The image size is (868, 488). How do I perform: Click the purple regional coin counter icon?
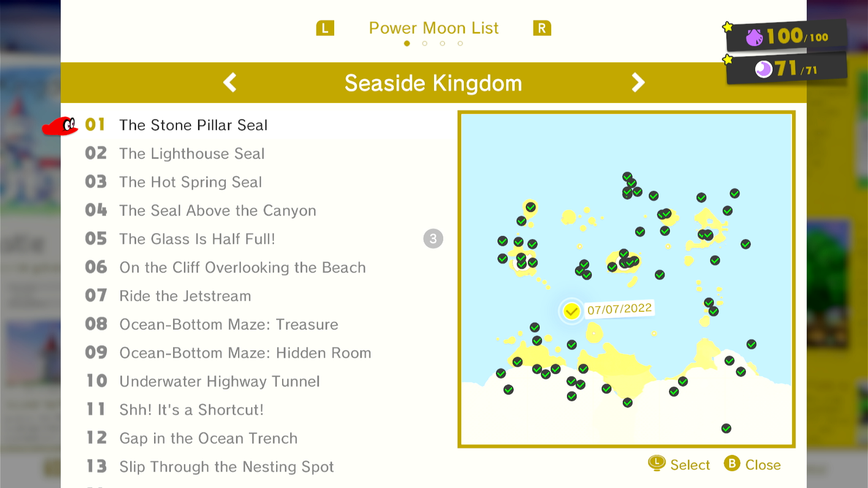coord(754,37)
